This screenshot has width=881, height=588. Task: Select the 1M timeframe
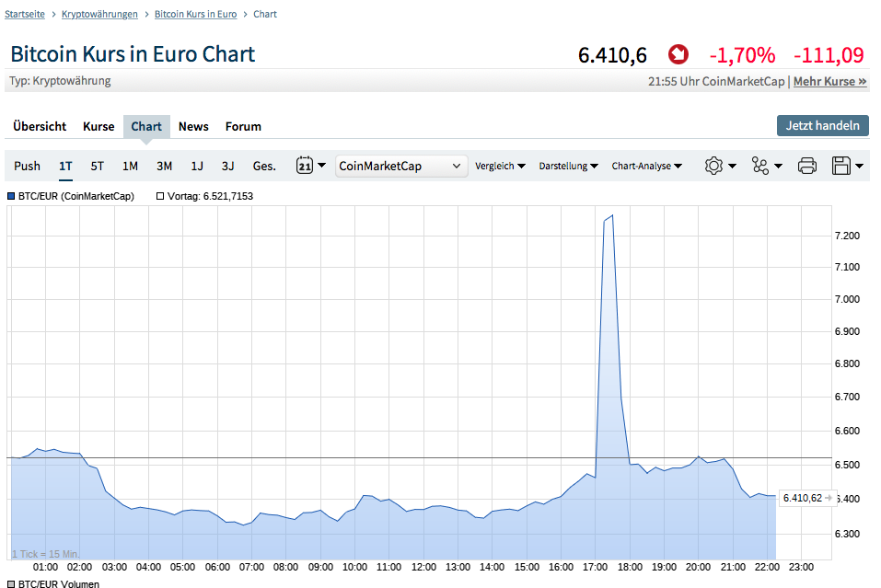[x=131, y=167]
